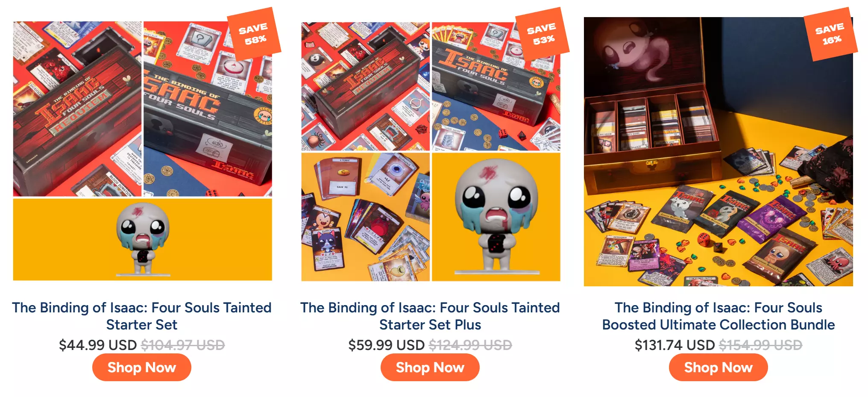Click Shop Now under Starter Set Plus

coord(430,368)
